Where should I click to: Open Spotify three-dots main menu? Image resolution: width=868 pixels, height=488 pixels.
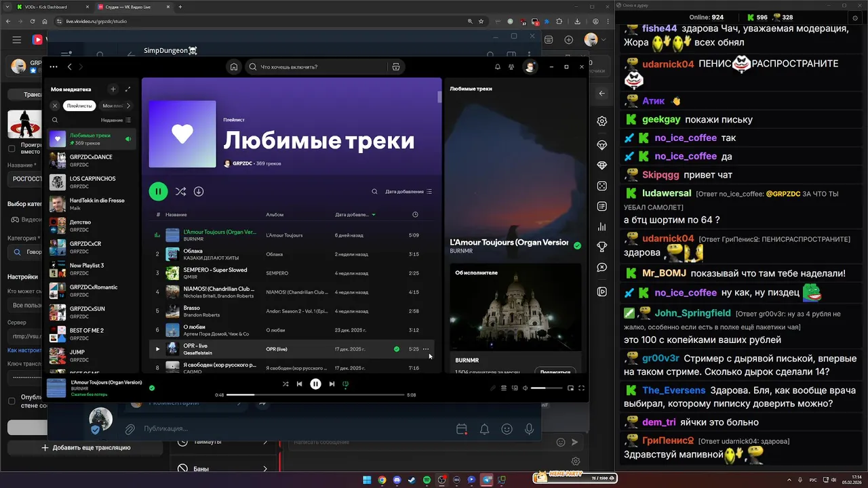tap(54, 67)
